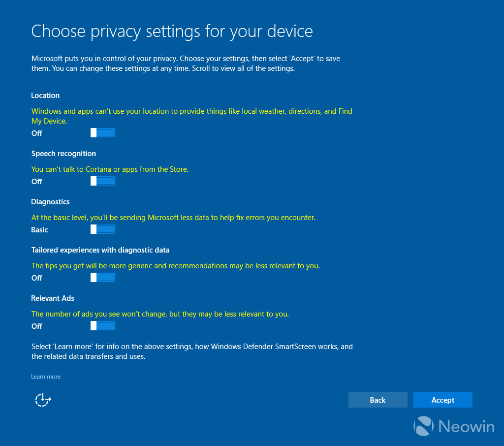504x446 pixels.
Task: Select the Speech recognition heading
Action: 63,153
